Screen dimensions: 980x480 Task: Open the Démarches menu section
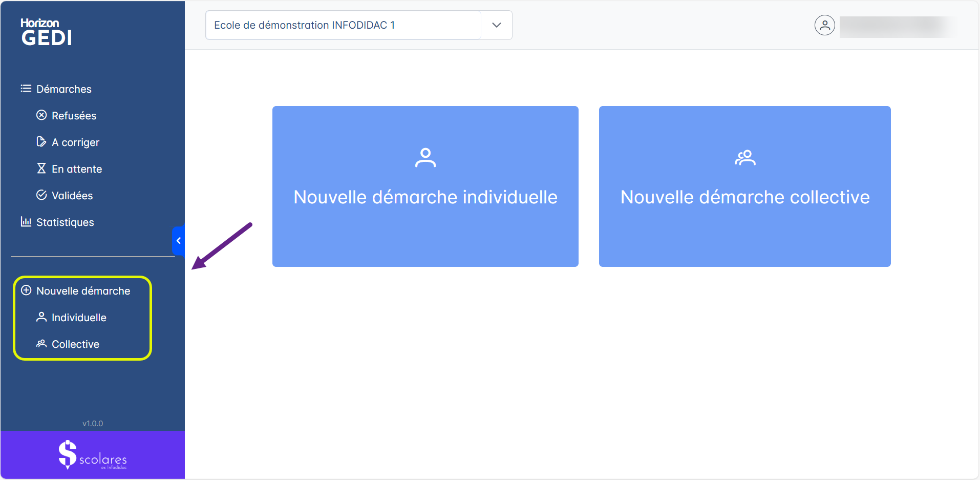(64, 89)
